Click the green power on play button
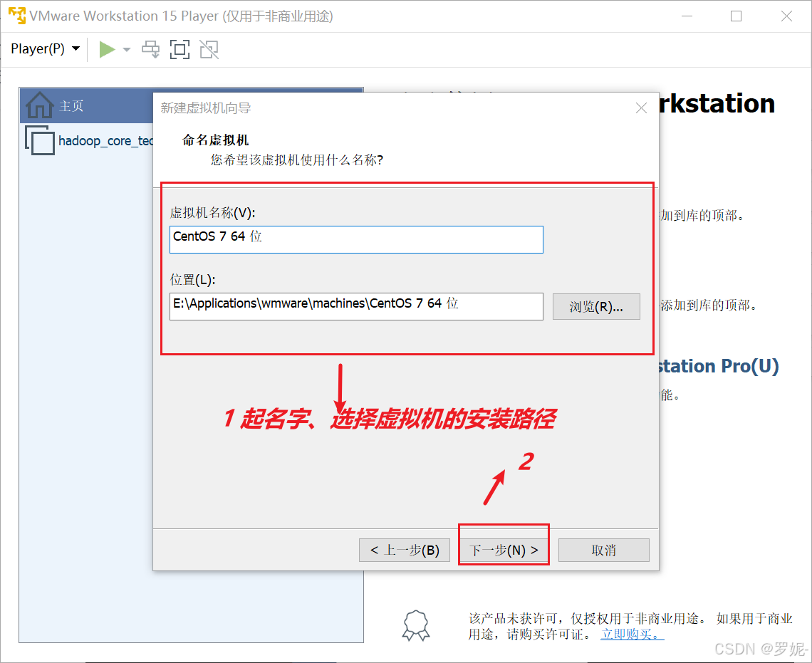Viewport: 812px width, 663px height. (107, 50)
